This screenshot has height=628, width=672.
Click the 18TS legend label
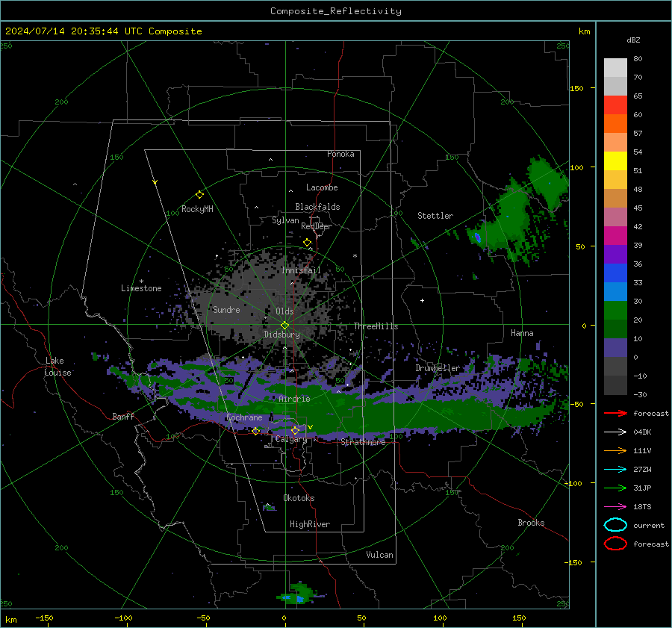pos(642,507)
